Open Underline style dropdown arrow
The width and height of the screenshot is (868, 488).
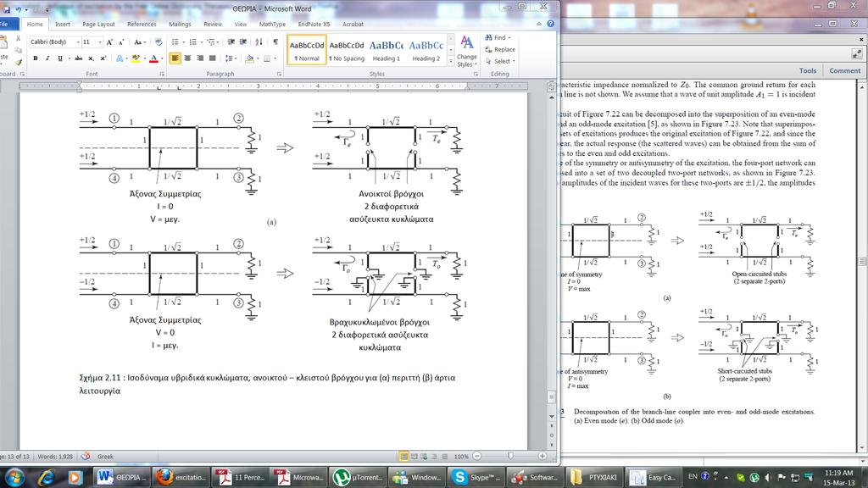(x=68, y=58)
